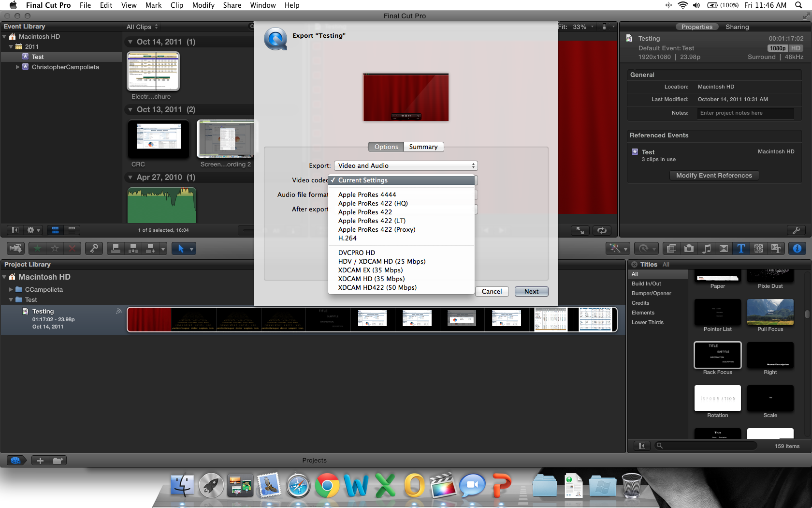The height and width of the screenshot is (508, 812).
Task: Collapse the Oct 13, 2011 clip group
Action: click(130, 110)
